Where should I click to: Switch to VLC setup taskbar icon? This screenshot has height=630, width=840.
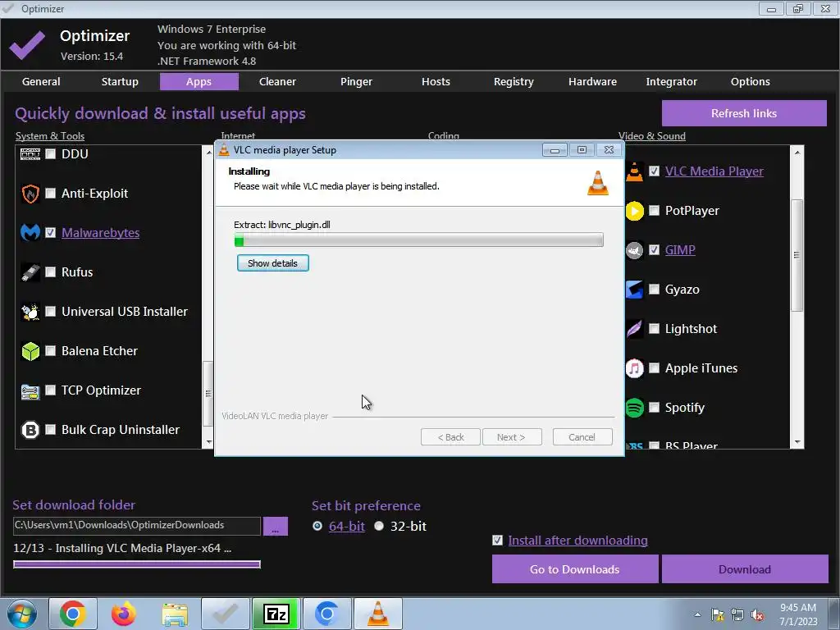pos(378,614)
